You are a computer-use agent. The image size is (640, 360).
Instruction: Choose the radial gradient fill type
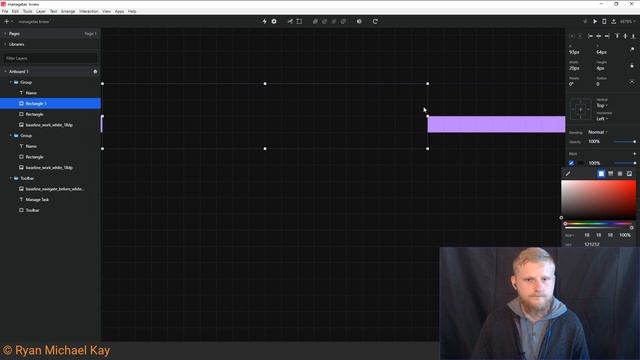click(620, 173)
